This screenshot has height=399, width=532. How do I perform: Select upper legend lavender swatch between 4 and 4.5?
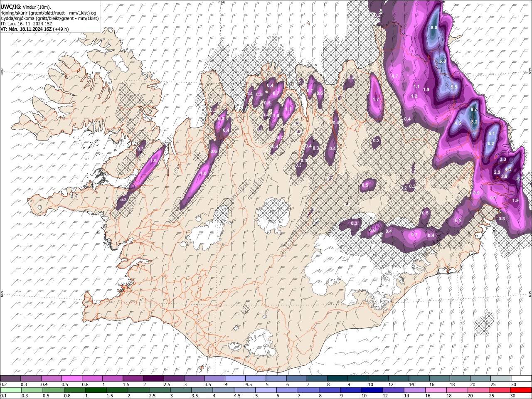(235, 378)
